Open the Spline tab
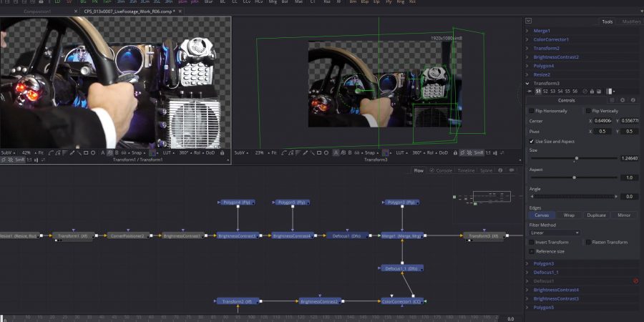The height and width of the screenshot is (322, 644). (x=487, y=170)
